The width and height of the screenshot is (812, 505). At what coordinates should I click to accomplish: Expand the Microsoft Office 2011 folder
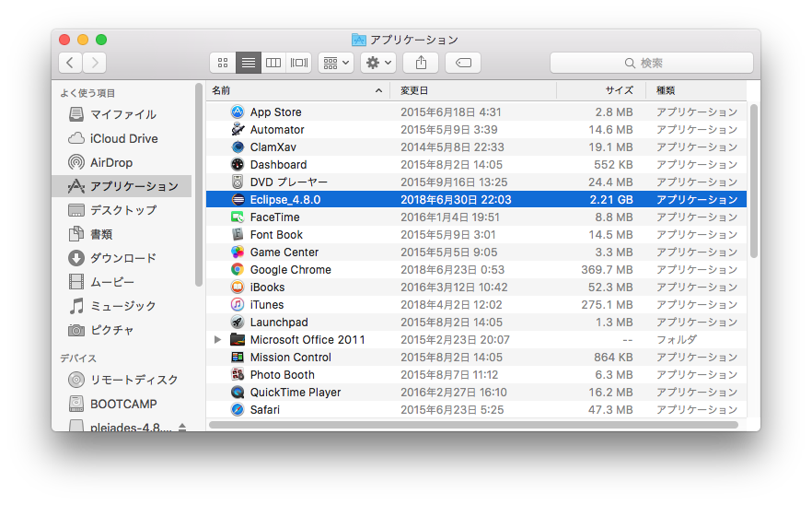(217, 340)
